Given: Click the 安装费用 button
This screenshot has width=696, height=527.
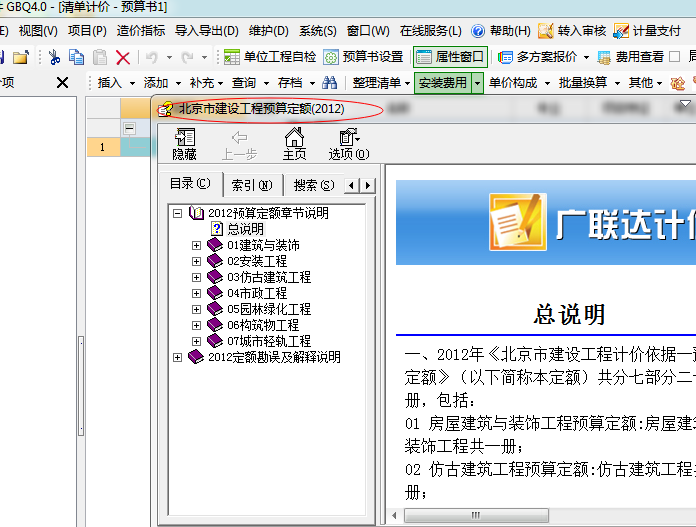Looking at the screenshot, I should (x=443, y=83).
